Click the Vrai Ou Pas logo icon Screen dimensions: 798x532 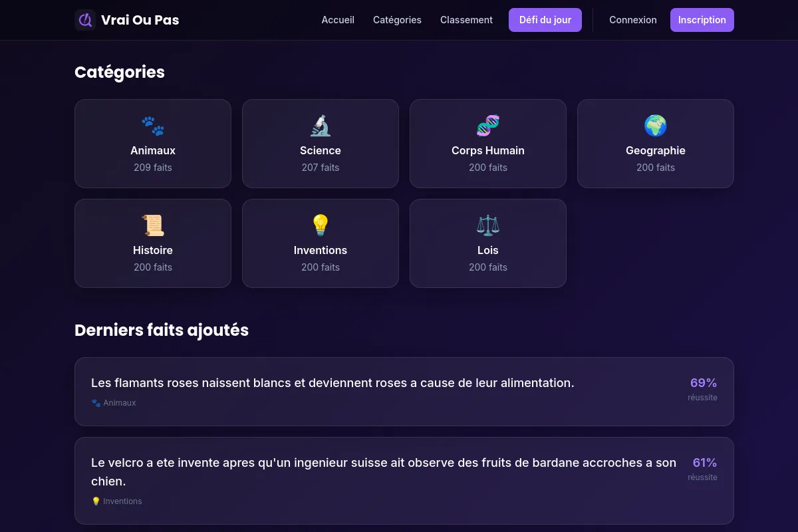85,20
